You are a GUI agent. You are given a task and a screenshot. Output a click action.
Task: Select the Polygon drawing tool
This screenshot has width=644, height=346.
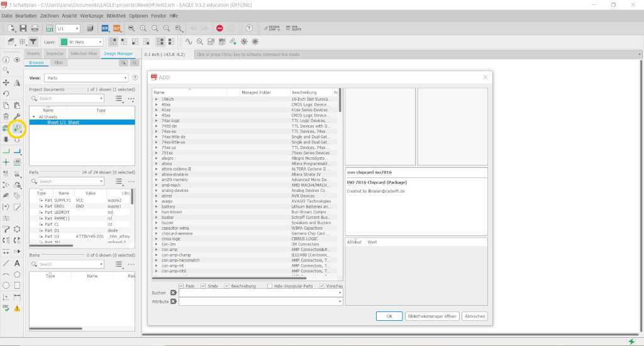[x=17, y=274]
